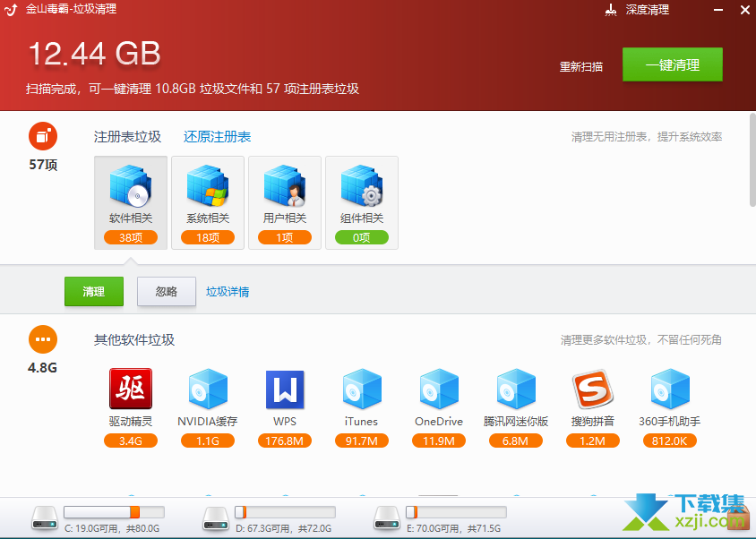Click the 1.1G size badge
756x539 pixels.
pyautogui.click(x=208, y=441)
